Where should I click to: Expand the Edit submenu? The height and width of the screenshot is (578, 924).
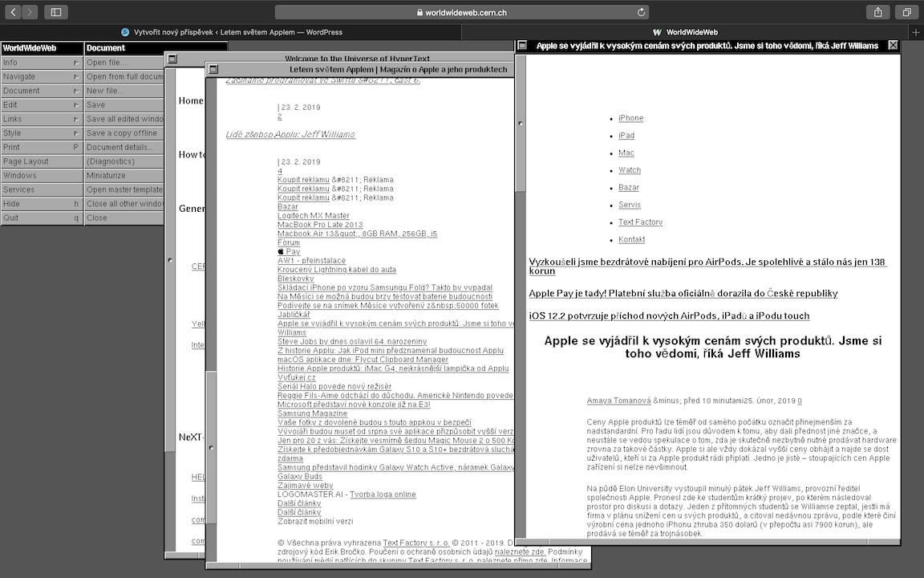pyautogui.click(x=41, y=105)
